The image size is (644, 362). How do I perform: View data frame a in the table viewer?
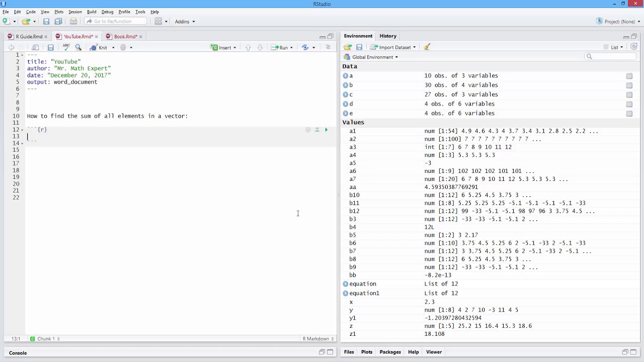[629, 76]
